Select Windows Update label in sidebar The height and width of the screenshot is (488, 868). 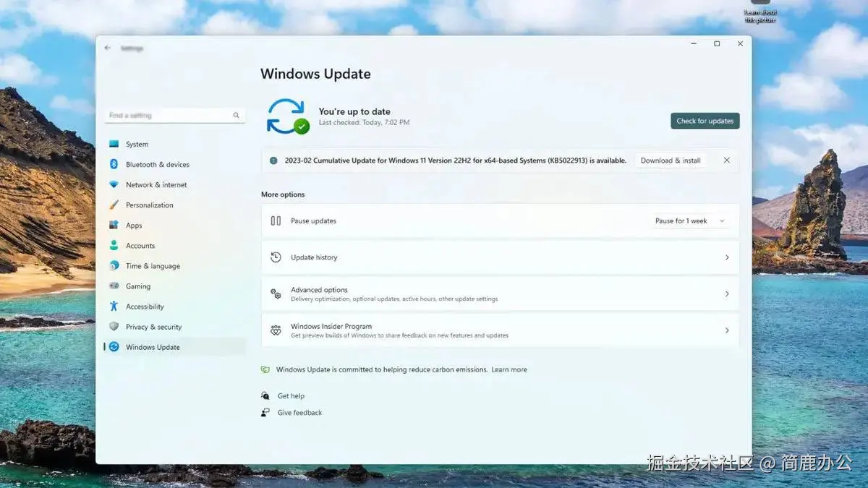point(153,346)
